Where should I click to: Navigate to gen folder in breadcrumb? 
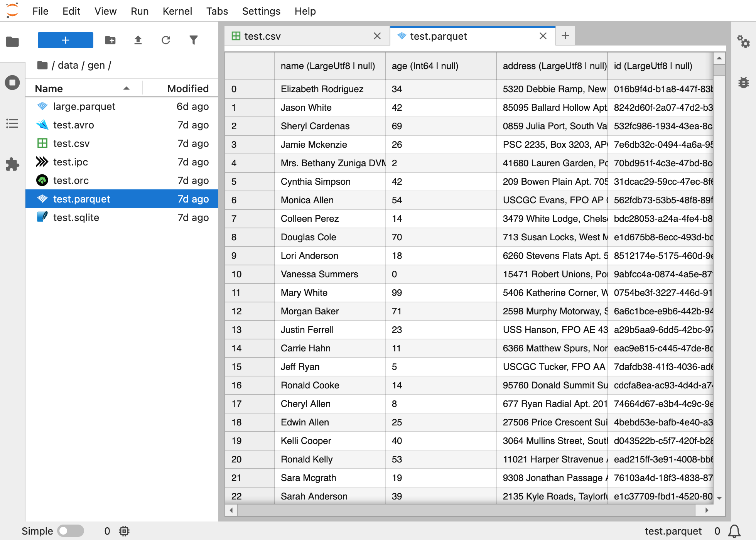pos(96,65)
